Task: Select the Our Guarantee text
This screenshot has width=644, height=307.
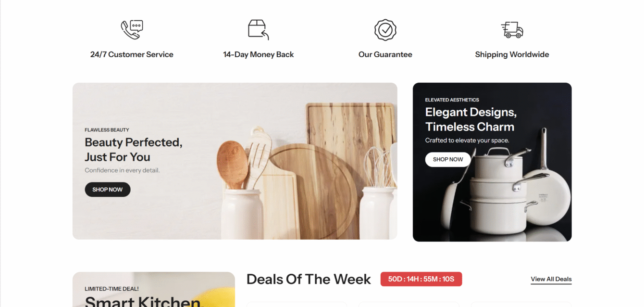Action: (385, 54)
